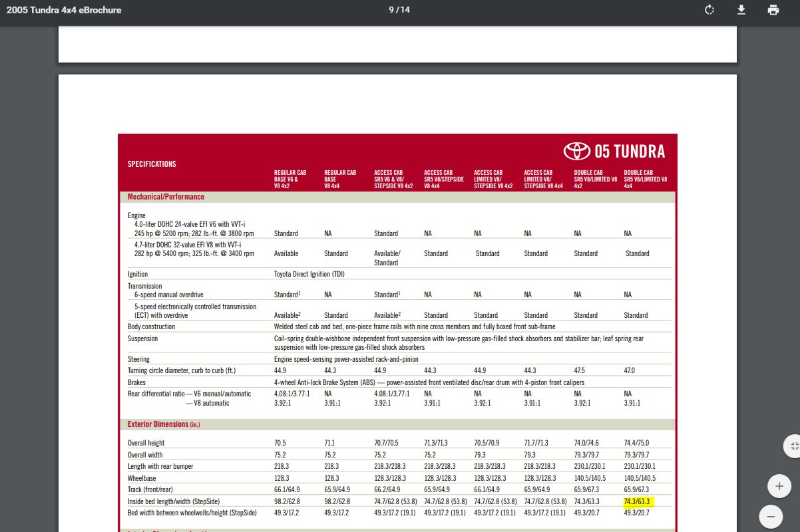This screenshot has height=532, width=800.
Task: Zoom out of the PDF page
Action: 770,515
